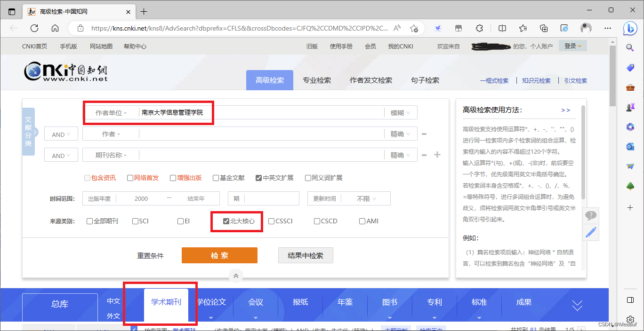Viewport: 644px width, 331px height.
Task: Select 总库 database tab
Action: click(x=60, y=304)
